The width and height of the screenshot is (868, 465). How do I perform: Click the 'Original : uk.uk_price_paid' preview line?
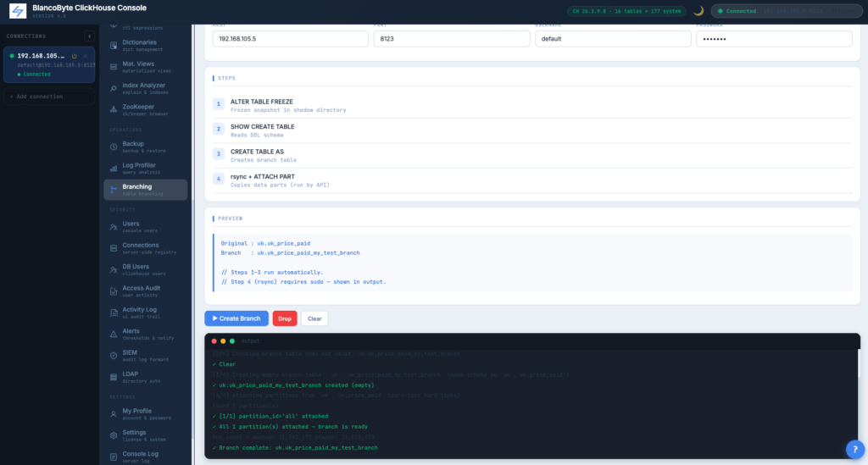[x=265, y=243]
